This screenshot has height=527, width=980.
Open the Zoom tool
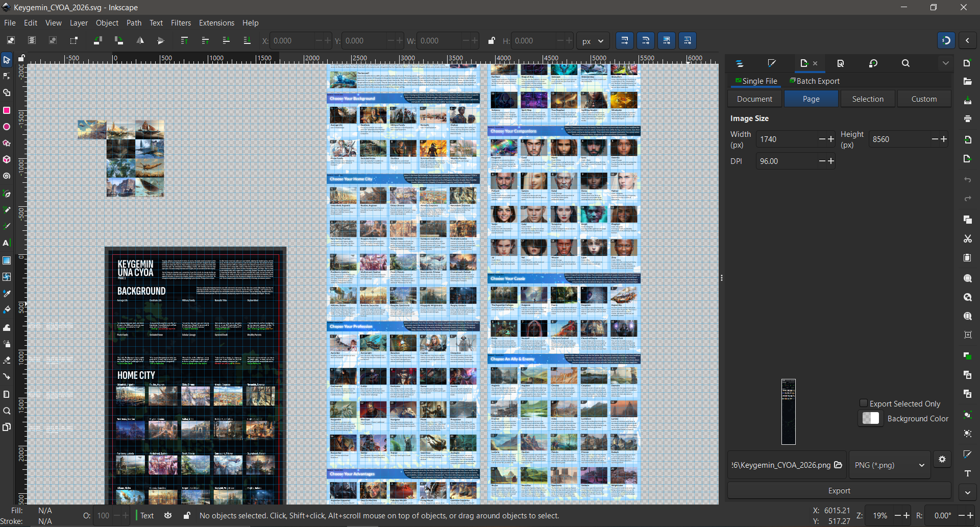point(7,411)
